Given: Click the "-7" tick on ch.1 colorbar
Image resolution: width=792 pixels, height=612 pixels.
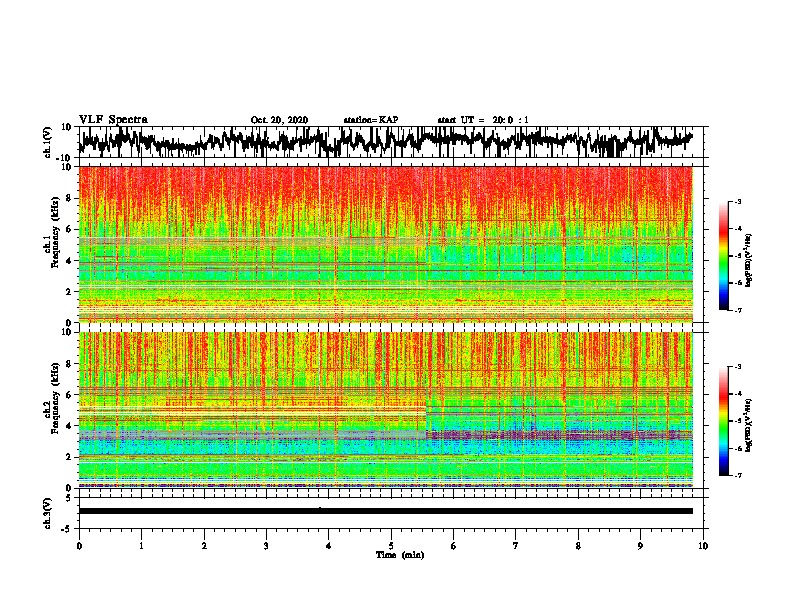Looking at the screenshot, I should (737, 310).
